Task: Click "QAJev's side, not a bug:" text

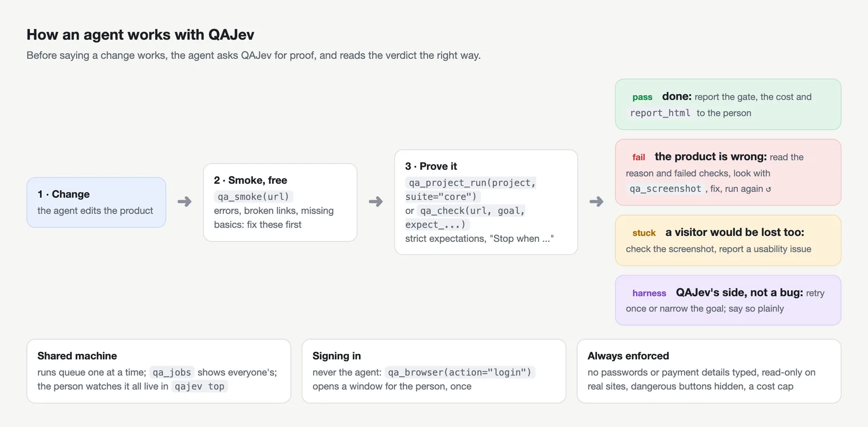Action: click(739, 293)
